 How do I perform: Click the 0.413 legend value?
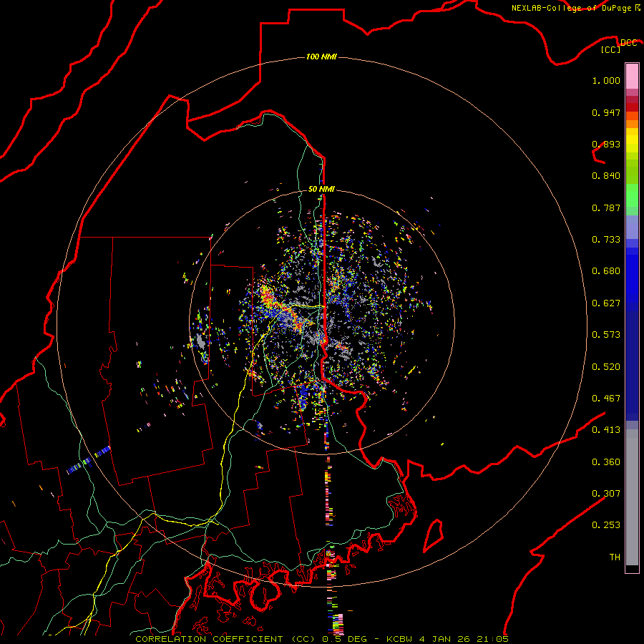coord(606,430)
